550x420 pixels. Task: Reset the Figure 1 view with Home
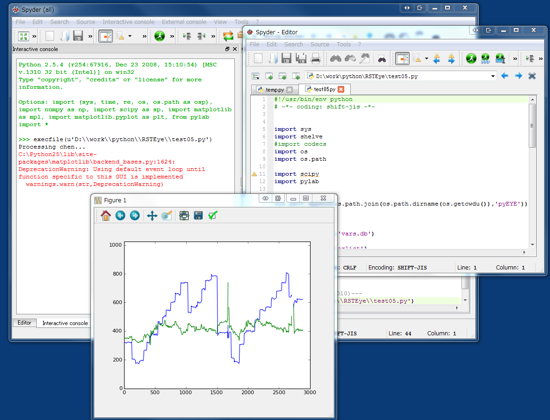[x=106, y=215]
